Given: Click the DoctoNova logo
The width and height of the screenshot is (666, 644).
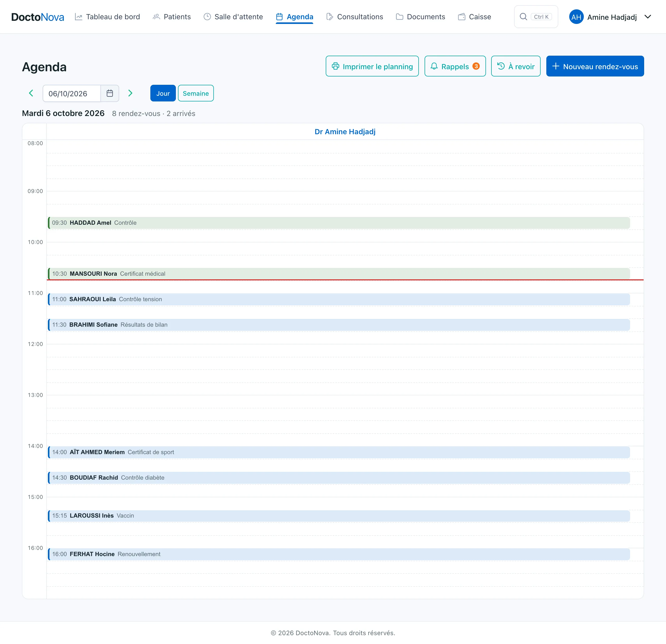Looking at the screenshot, I should [x=37, y=17].
